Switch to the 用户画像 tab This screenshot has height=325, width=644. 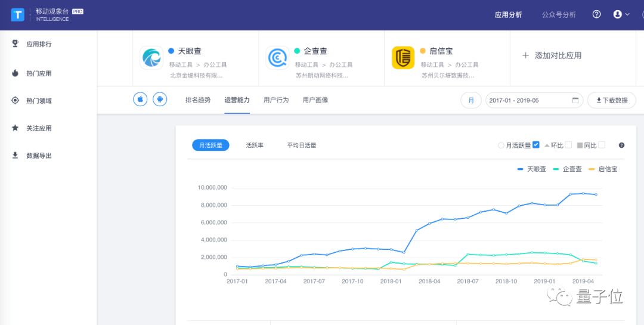point(315,100)
